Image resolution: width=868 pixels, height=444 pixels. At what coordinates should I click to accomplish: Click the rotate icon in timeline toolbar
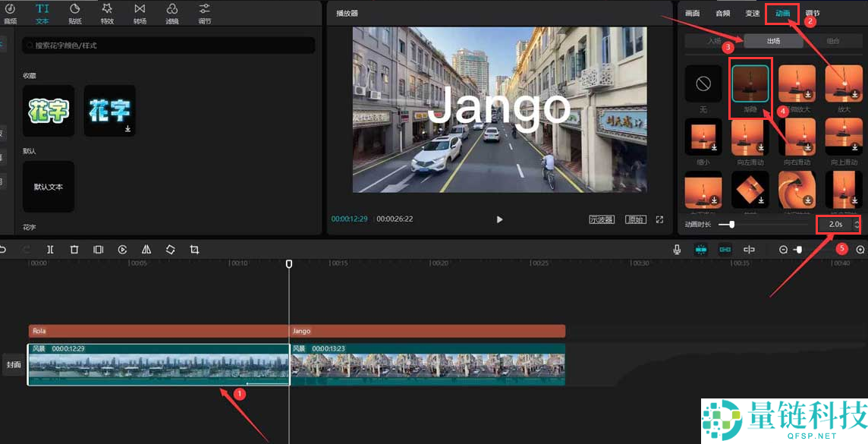tap(171, 250)
